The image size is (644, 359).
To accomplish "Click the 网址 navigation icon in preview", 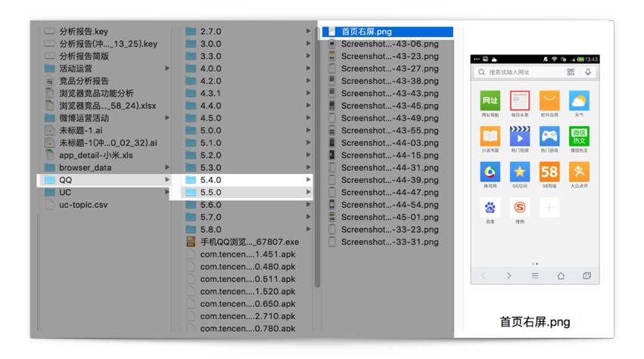I will click(490, 101).
